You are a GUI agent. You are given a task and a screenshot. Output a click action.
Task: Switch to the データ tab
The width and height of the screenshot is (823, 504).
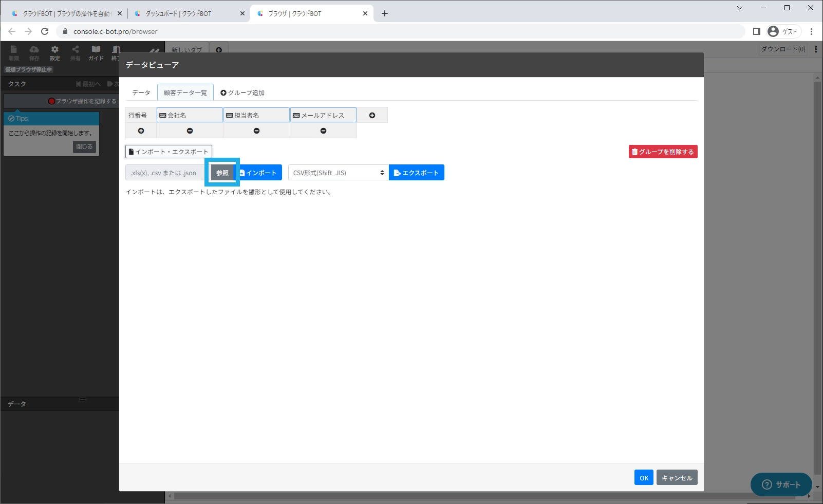tap(141, 92)
